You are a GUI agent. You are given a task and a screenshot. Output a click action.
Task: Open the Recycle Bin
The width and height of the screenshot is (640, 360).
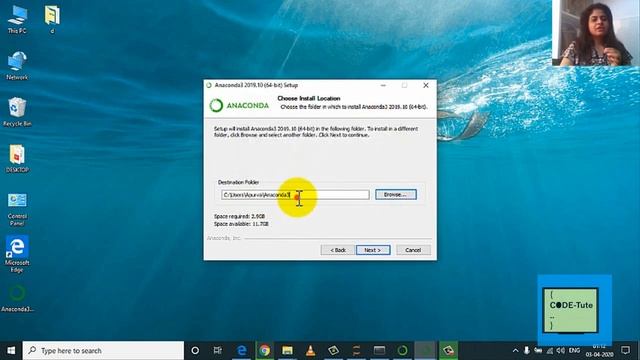pos(17,111)
